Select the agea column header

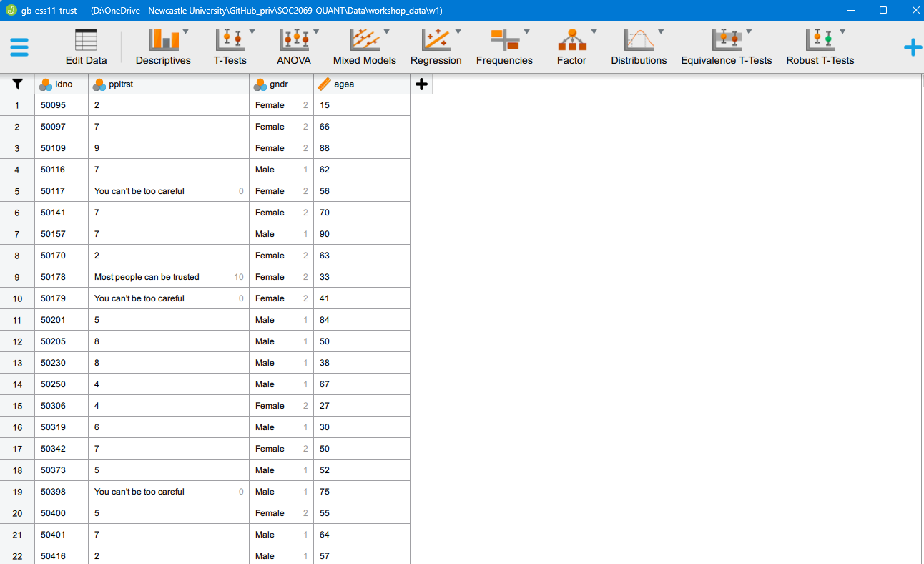click(362, 84)
